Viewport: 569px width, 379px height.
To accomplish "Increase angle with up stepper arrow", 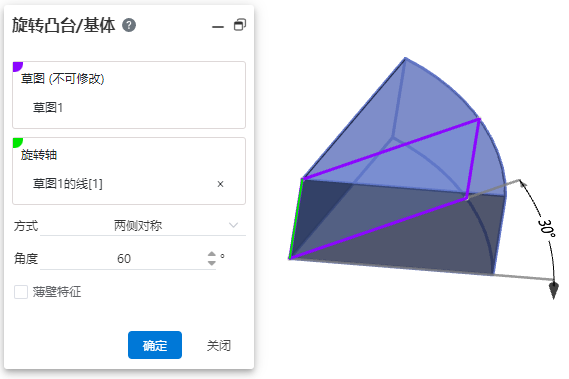I will (x=212, y=254).
